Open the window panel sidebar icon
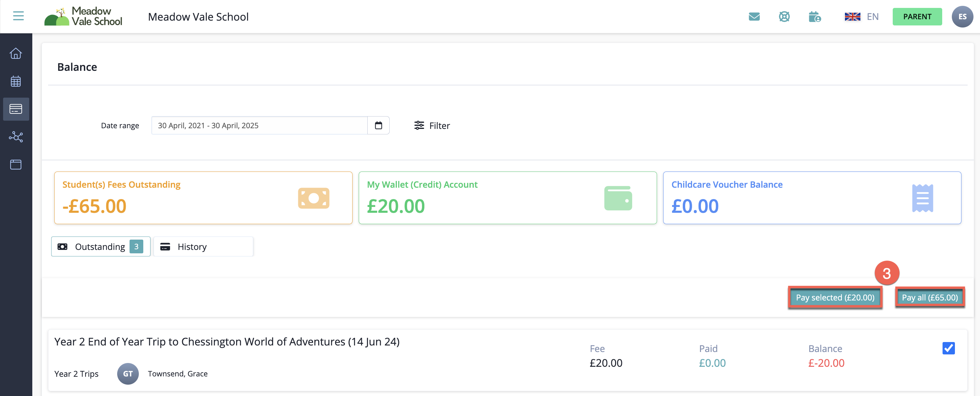 click(x=15, y=164)
